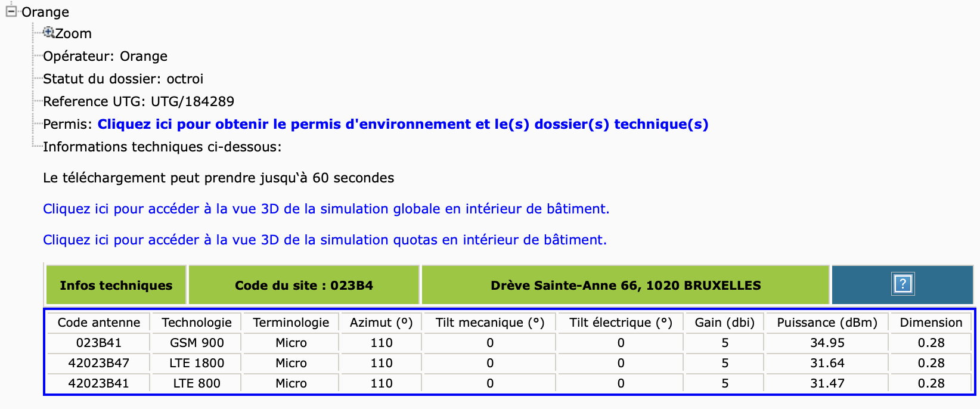Click the Tilt mecanique (°) column header

click(x=490, y=323)
